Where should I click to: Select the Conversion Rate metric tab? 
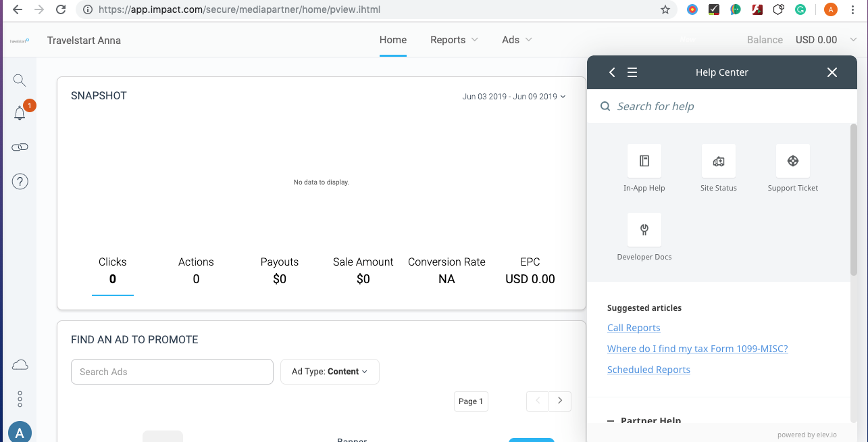click(x=446, y=270)
